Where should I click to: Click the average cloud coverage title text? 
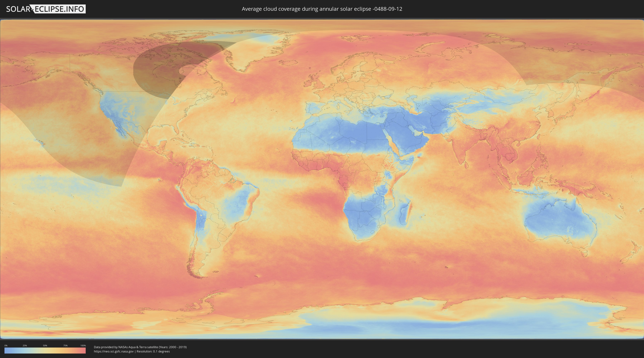pos(322,9)
